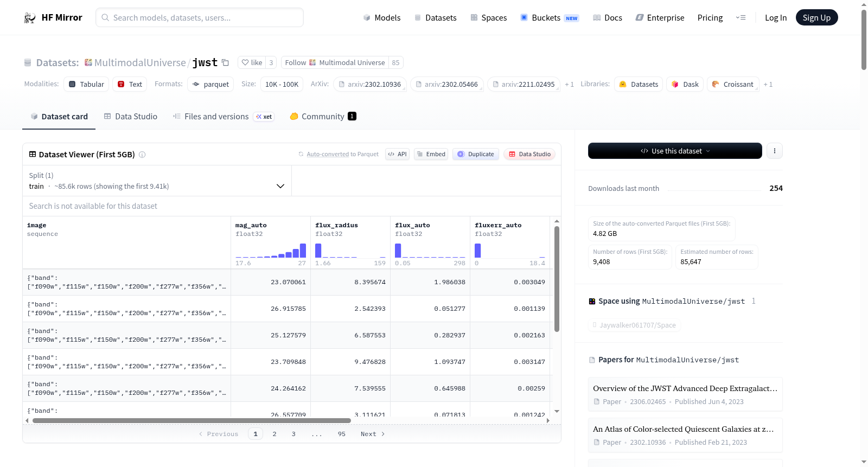868x467 pixels.
Task: Click Log In
Action: [776, 17]
